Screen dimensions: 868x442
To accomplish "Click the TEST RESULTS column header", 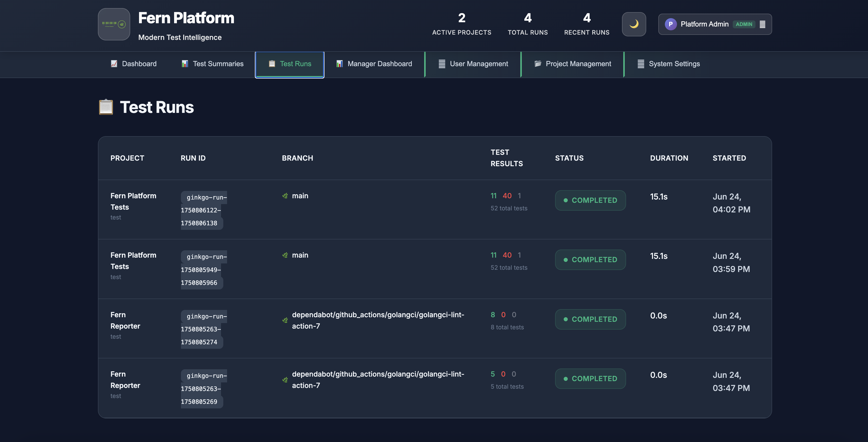I will pyautogui.click(x=507, y=158).
